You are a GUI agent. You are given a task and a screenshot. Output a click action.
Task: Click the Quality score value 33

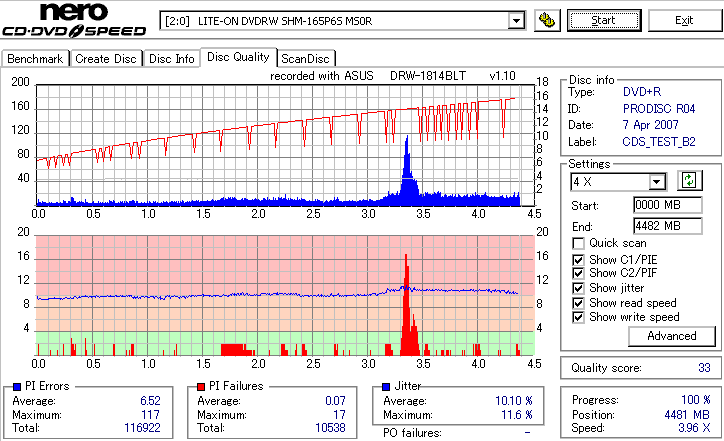point(704,368)
